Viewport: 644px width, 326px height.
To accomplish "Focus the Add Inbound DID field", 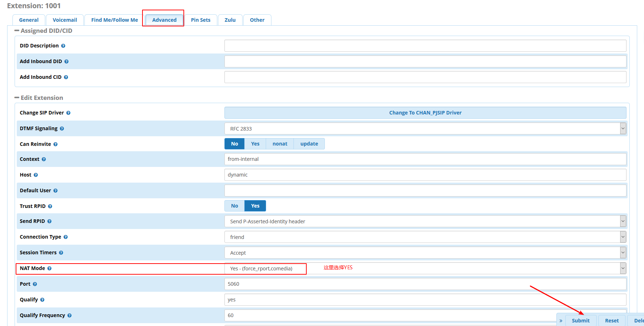I will tap(425, 61).
